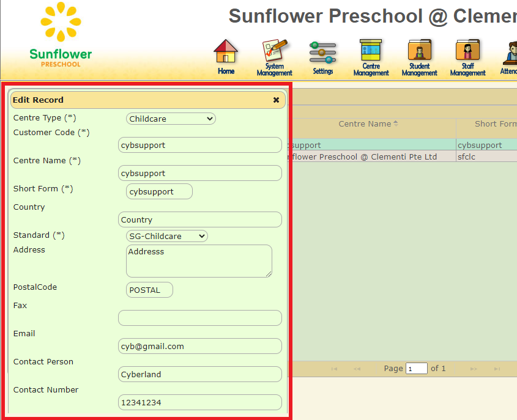The width and height of the screenshot is (517, 420).
Task: Sort by Centre Name column header
Action: [368, 124]
